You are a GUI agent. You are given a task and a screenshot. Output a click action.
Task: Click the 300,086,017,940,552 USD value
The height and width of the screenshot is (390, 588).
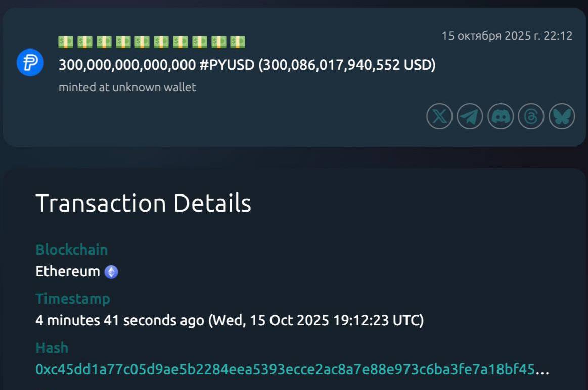tap(347, 65)
